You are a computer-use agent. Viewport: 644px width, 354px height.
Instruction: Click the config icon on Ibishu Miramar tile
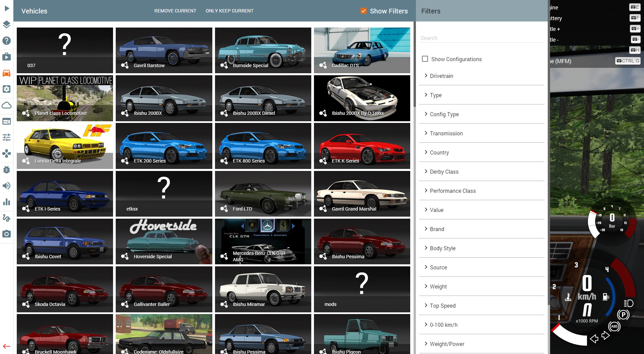pyautogui.click(x=224, y=304)
